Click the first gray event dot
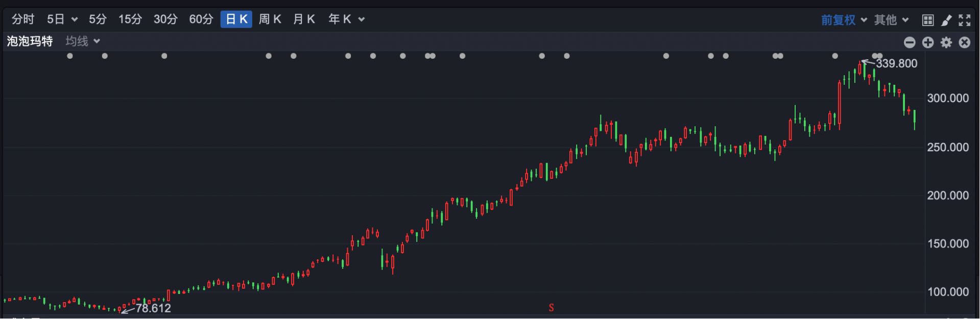 [x=70, y=56]
